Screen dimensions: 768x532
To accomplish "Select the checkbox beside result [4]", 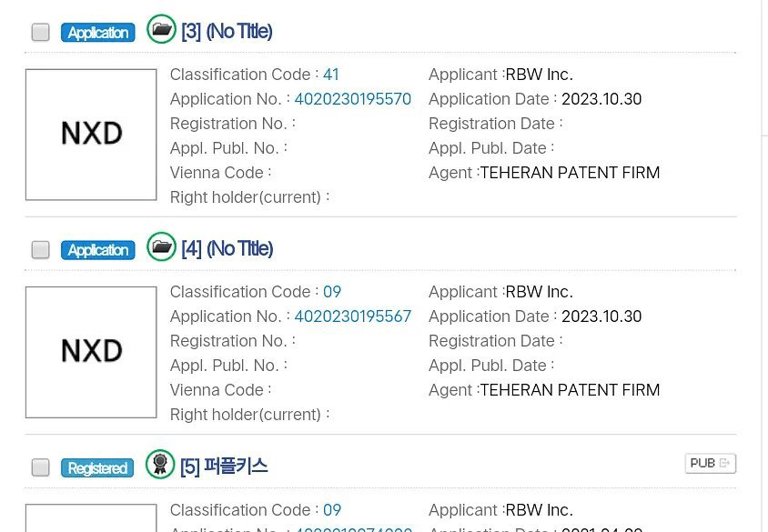I will (x=40, y=250).
